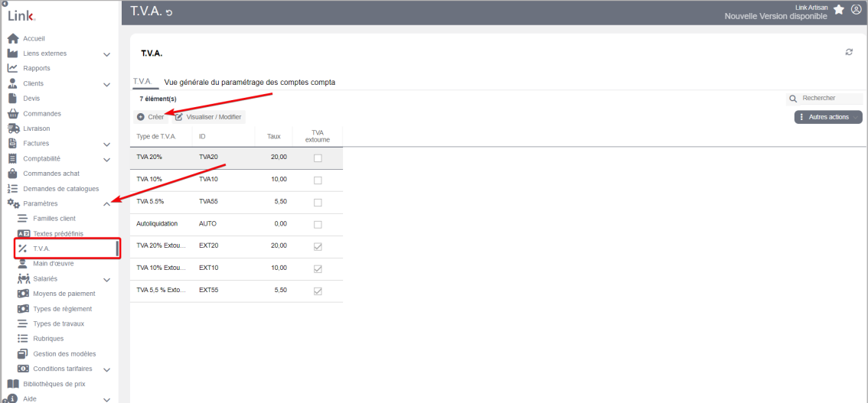This screenshot has height=403, width=868.
Task: Focus the Rechercher search field
Action: 825,99
